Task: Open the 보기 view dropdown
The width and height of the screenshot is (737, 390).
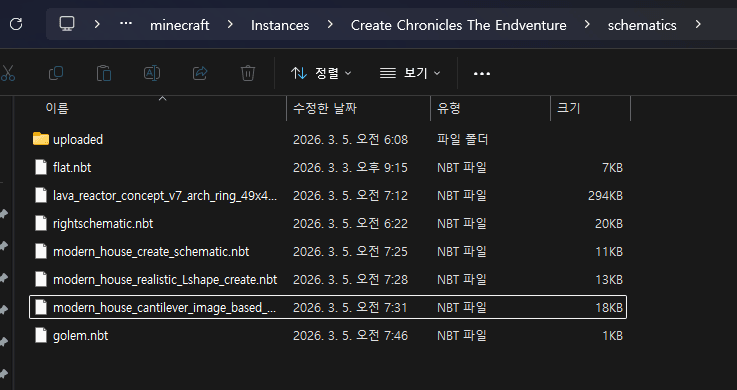Action: [410, 73]
